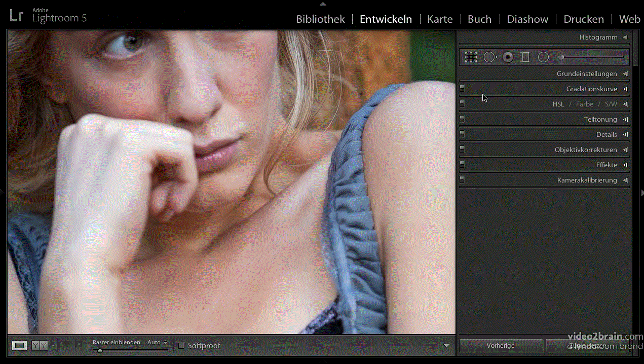
Task: Expand the Teiltonung panel triangle
Action: [x=626, y=120]
